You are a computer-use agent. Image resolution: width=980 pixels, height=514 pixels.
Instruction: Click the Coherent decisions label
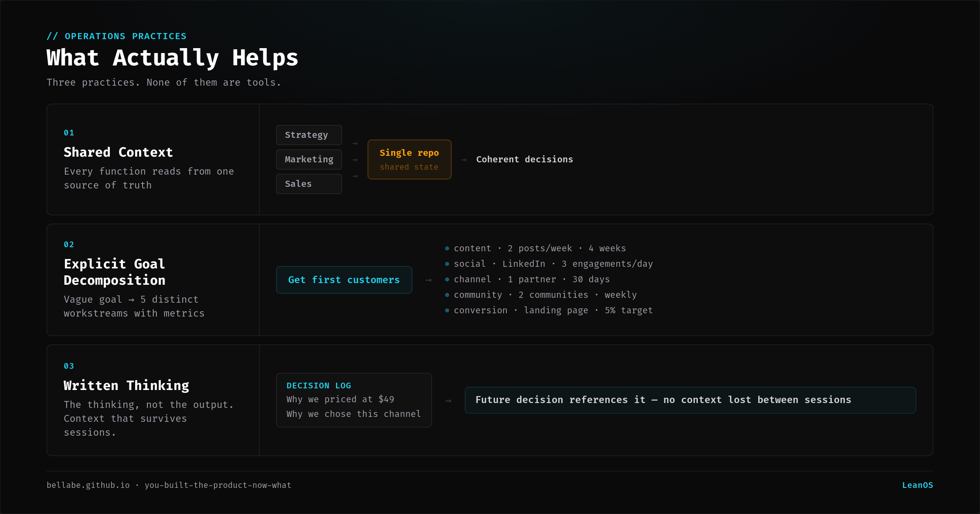tap(524, 160)
